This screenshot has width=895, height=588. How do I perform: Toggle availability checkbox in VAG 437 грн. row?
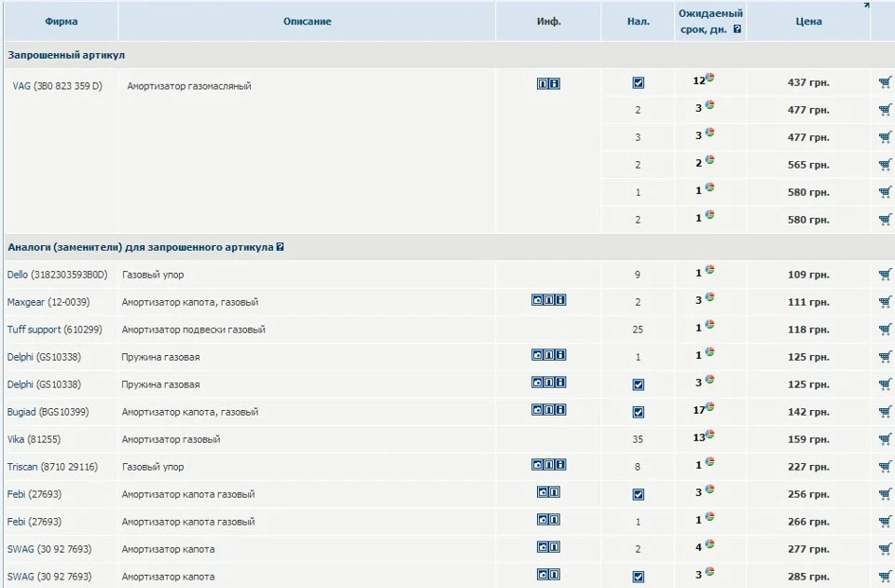pos(638,83)
